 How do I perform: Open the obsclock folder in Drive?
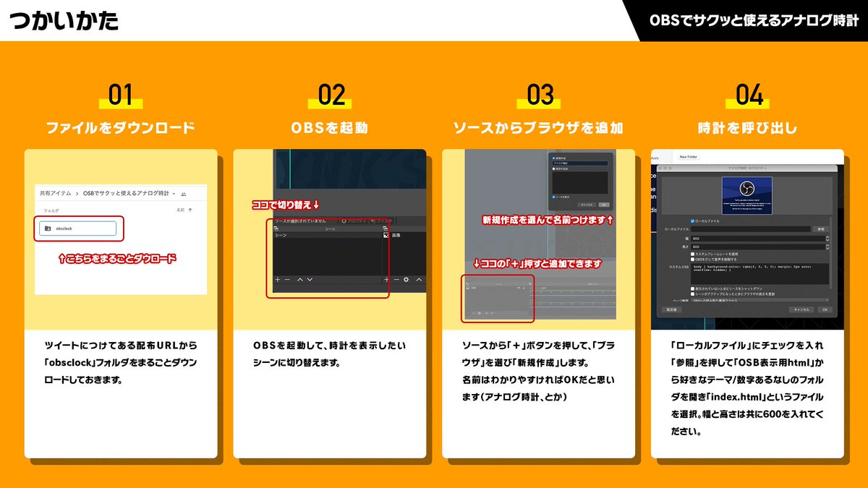[78, 228]
